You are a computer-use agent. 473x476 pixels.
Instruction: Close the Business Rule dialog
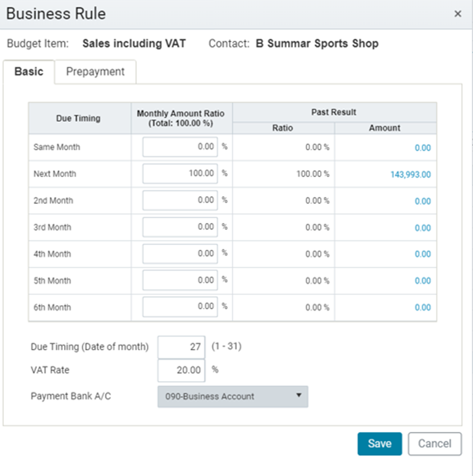[x=458, y=14]
